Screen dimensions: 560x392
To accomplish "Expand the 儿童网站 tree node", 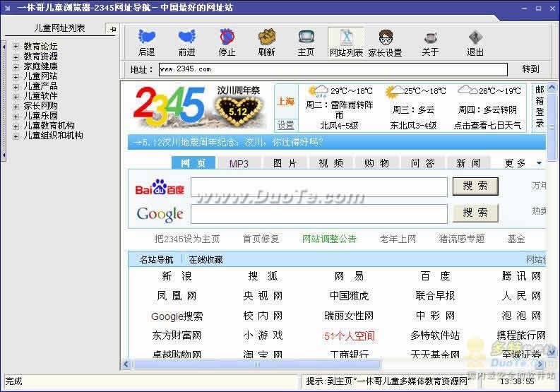I will [x=16, y=76].
